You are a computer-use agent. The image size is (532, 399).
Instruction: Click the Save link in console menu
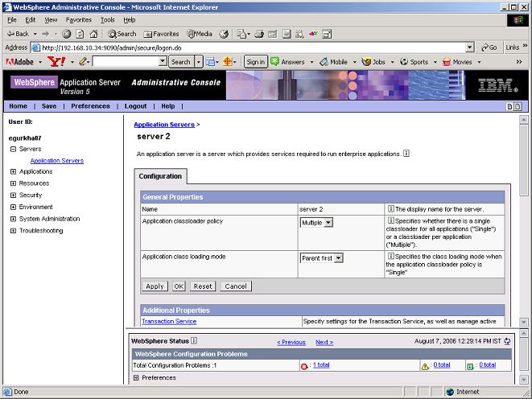(49, 106)
